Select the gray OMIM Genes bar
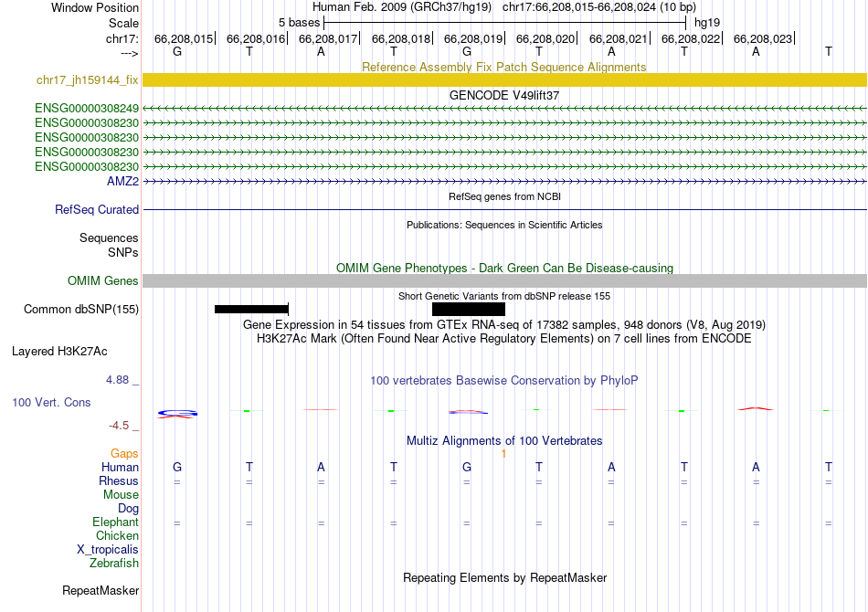Viewport: 868px width, 612px height. point(504,281)
